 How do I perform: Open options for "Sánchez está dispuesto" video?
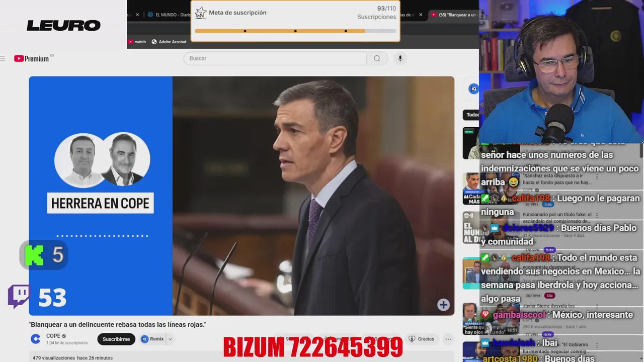tap(597, 176)
